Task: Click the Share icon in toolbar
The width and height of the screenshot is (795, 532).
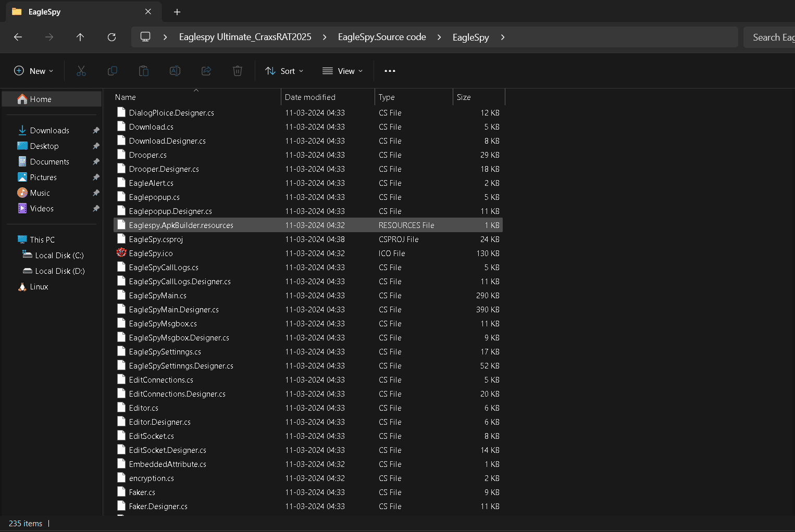Action: 206,71
